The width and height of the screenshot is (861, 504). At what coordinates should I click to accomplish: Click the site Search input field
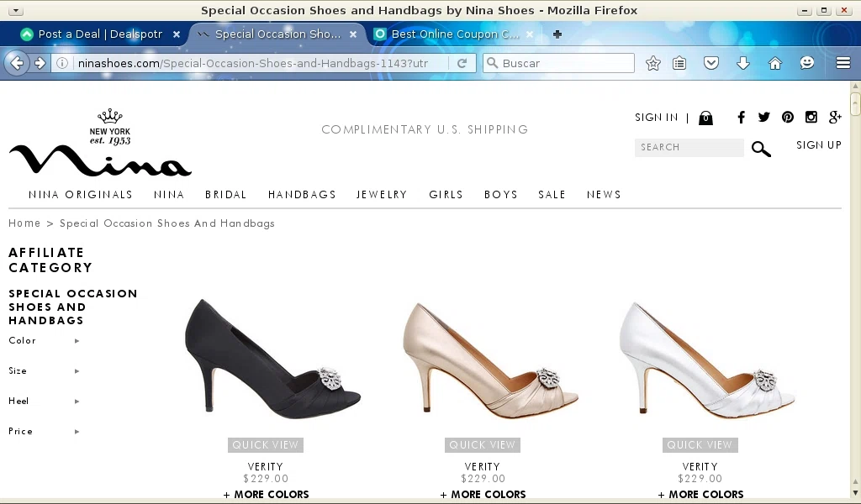click(689, 148)
